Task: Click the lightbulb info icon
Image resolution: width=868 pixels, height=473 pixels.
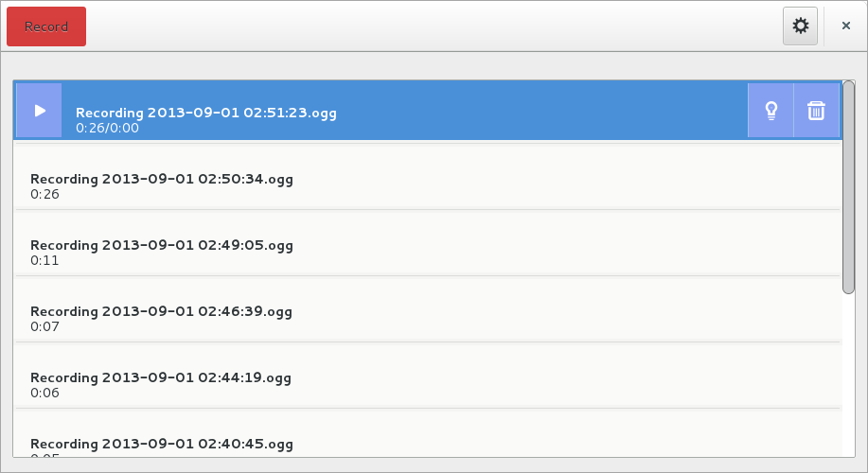Action: pyautogui.click(x=771, y=111)
